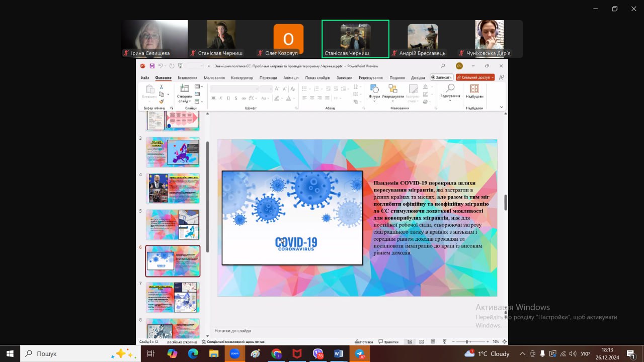This screenshot has height=362, width=644.
Task: Toggle Italic К formatting
Action: [x=221, y=98]
